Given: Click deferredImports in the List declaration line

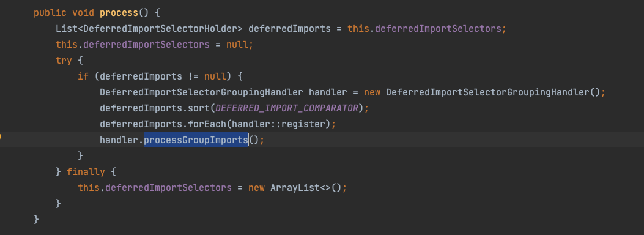Looking at the screenshot, I should click(289, 29).
